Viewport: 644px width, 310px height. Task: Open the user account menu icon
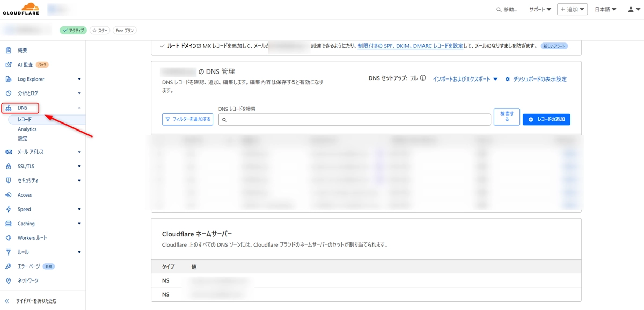634,10
